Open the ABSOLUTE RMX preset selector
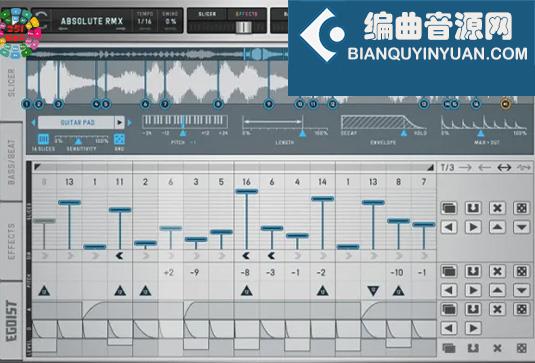Screen dimensions: 535x363 [91, 21]
